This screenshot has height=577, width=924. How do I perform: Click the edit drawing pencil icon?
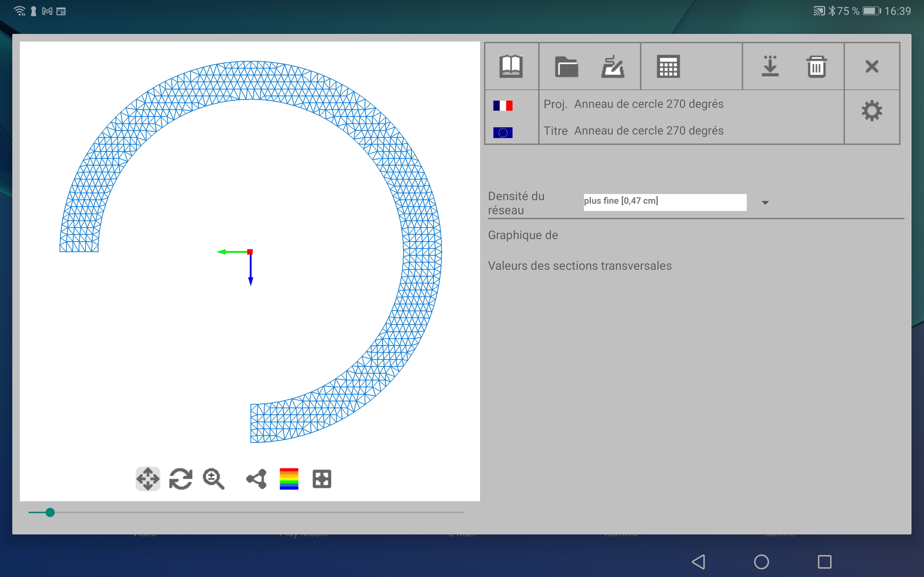point(613,66)
